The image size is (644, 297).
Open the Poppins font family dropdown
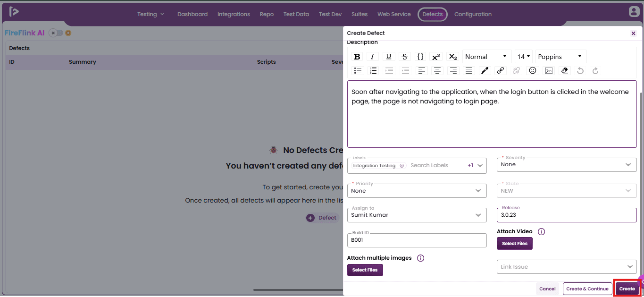point(561,57)
